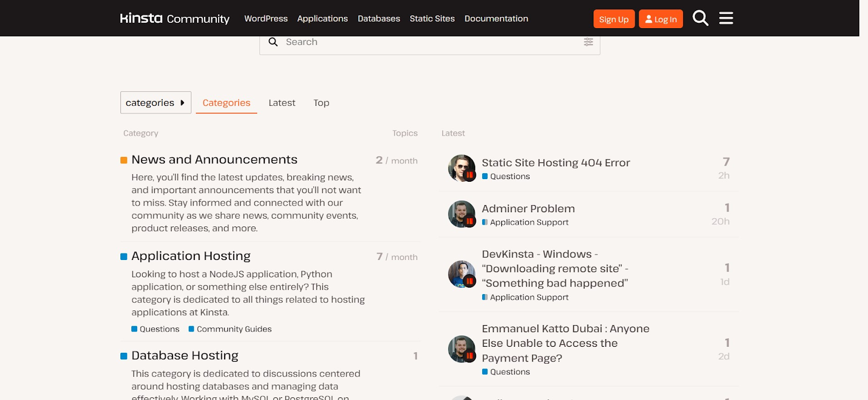
Task: Open the News and Announcements category
Action: [x=214, y=160]
